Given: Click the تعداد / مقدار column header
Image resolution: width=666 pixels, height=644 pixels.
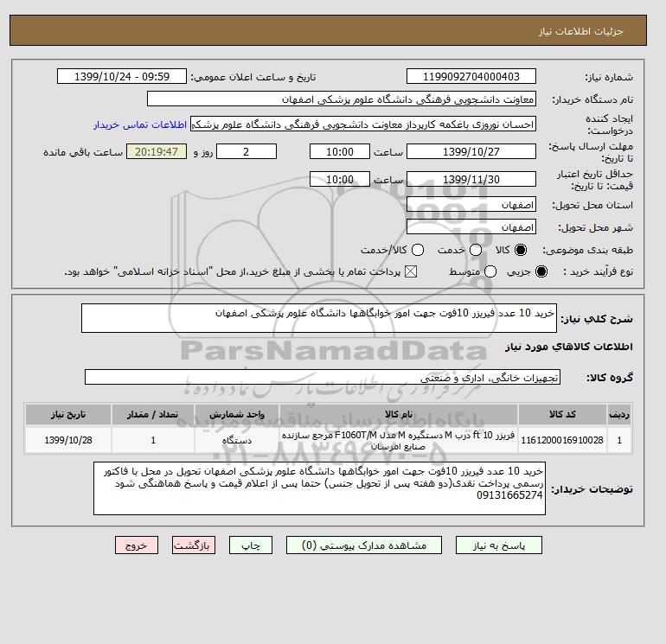Looking at the screenshot, I should 153,414.
